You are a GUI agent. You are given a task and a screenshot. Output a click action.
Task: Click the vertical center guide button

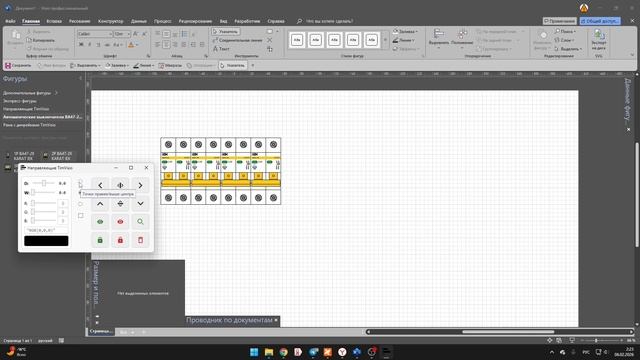120,185
